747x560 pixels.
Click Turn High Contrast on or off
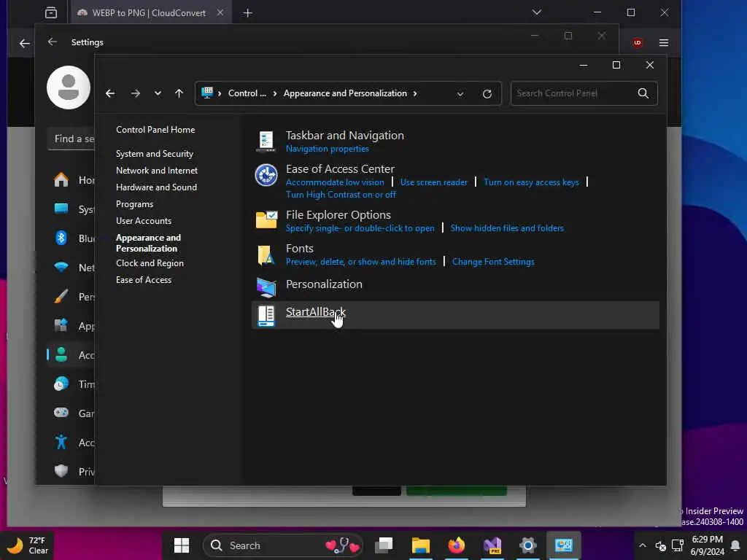341,194
